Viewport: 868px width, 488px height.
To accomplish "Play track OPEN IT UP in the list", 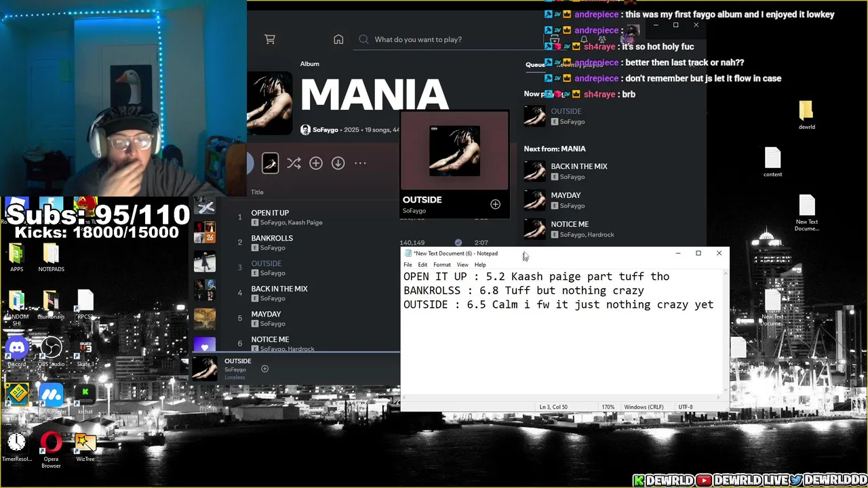I will tap(270, 213).
